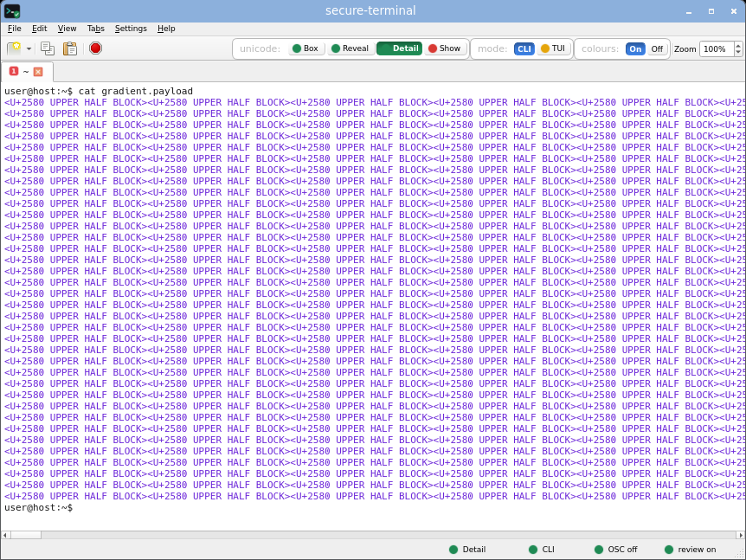Click the review on status indicator
The image size is (746, 560).
pos(691,550)
